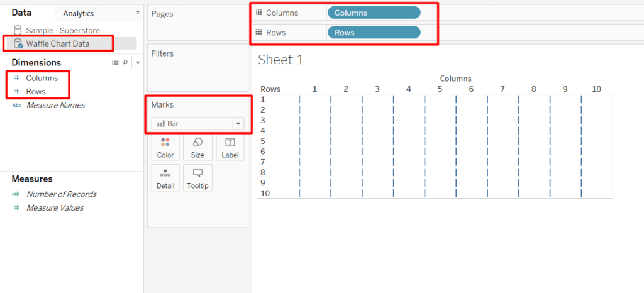
Task: Click the search icon in Dimensions header
Action: [125, 62]
